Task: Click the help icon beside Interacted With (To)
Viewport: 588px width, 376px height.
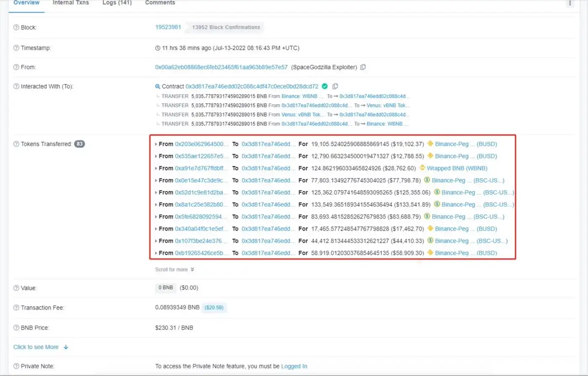Action: pos(16,87)
